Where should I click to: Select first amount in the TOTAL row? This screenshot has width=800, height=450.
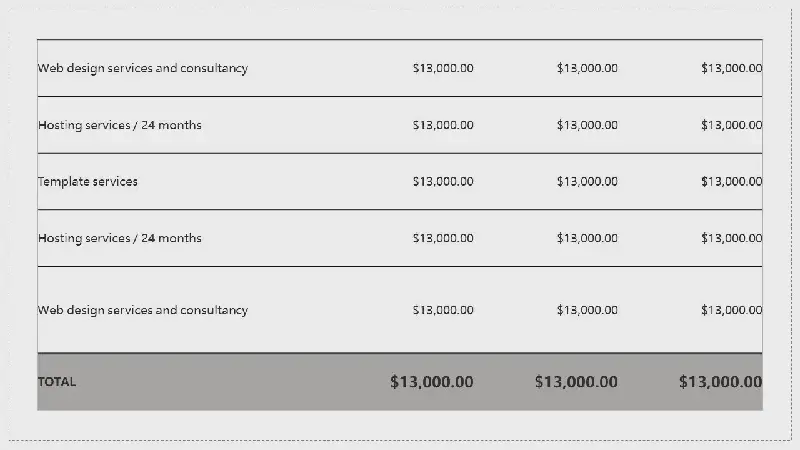pyautogui.click(x=432, y=382)
